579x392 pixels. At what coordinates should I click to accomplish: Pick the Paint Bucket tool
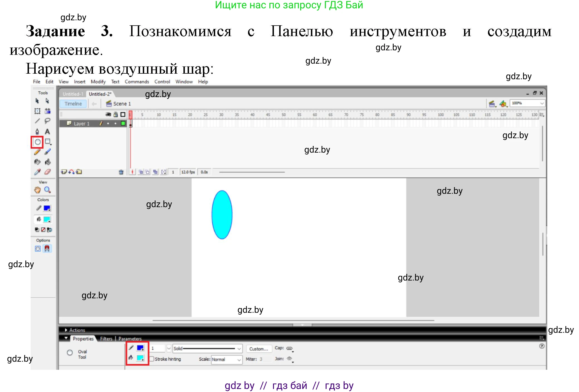pos(47,162)
